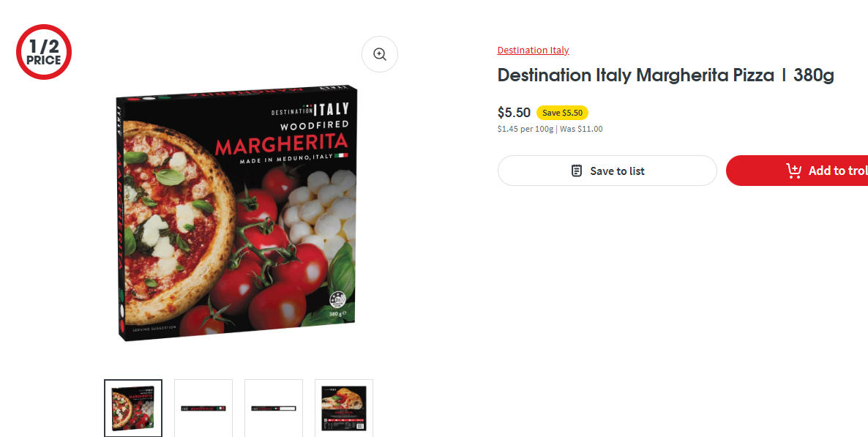Open the Destination Italy brand link
The height and width of the screenshot is (437, 868).
[x=533, y=50]
